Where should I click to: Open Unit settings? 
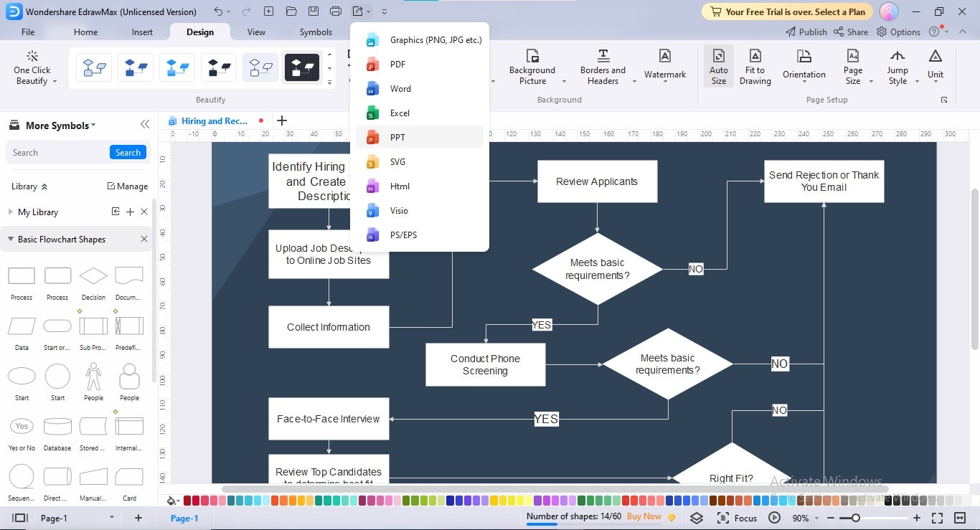pyautogui.click(x=936, y=67)
